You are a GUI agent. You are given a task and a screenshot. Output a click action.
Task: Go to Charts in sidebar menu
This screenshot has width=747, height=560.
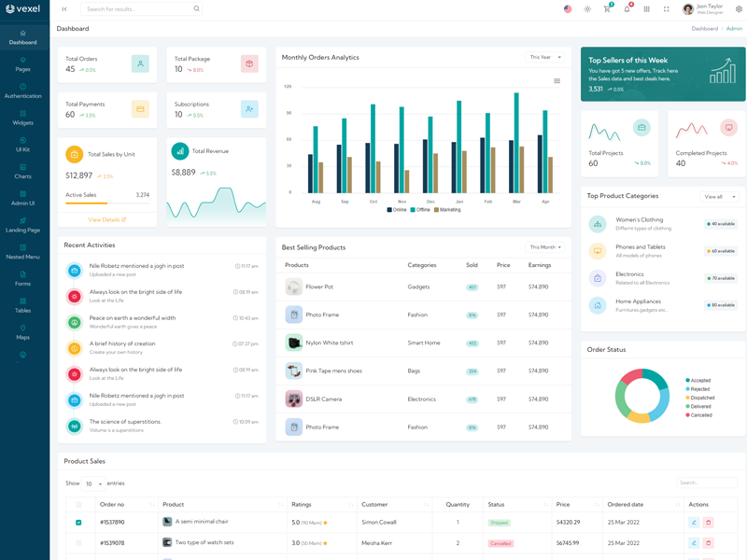coord(22,171)
